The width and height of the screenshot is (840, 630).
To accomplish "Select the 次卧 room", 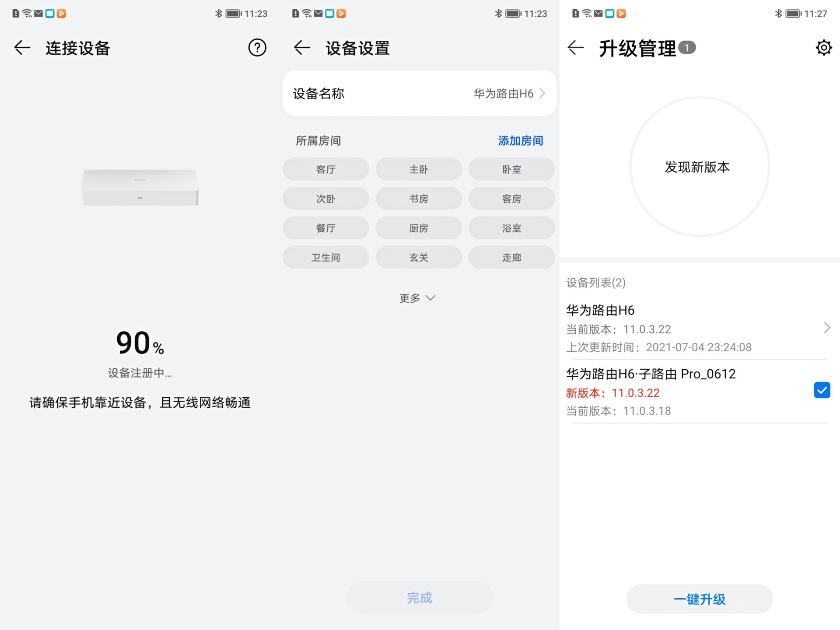I will 325,199.
